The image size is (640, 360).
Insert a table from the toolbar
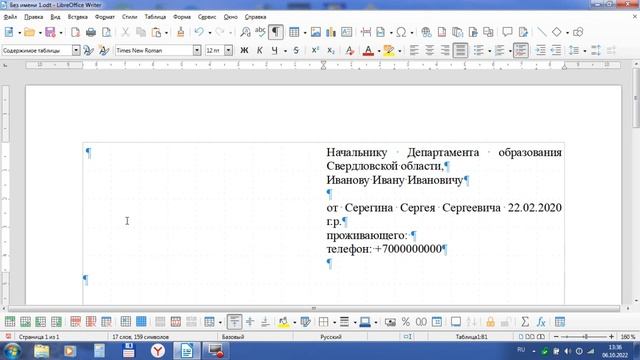click(294, 32)
